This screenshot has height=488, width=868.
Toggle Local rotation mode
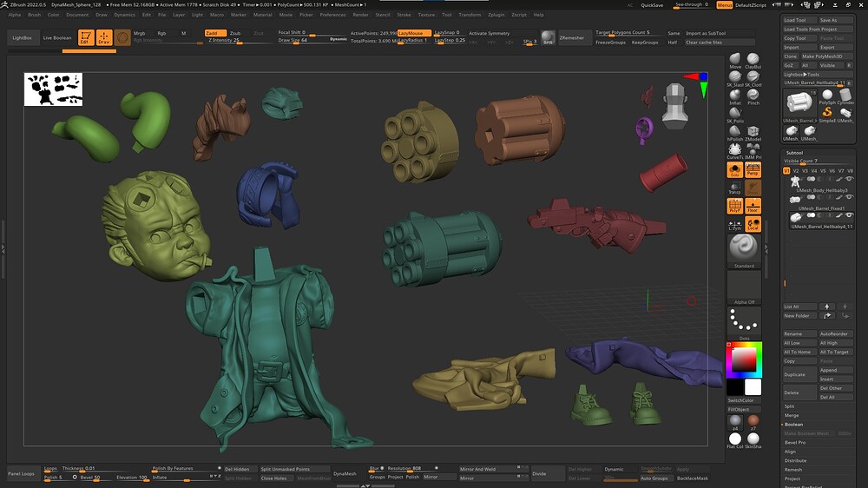pyautogui.click(x=753, y=224)
